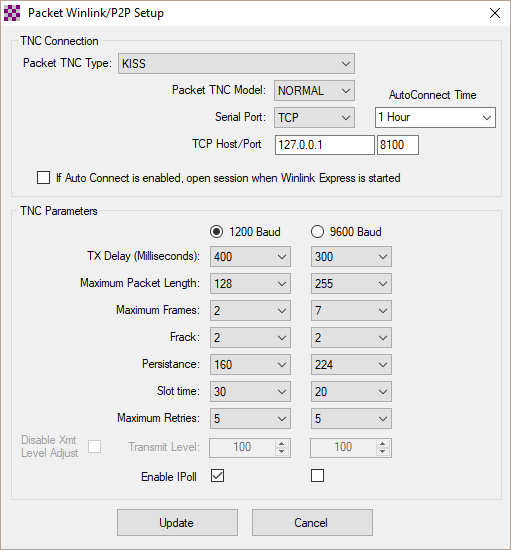
Task: Click the TCP host field with 127.0.0.1
Action: 325,145
